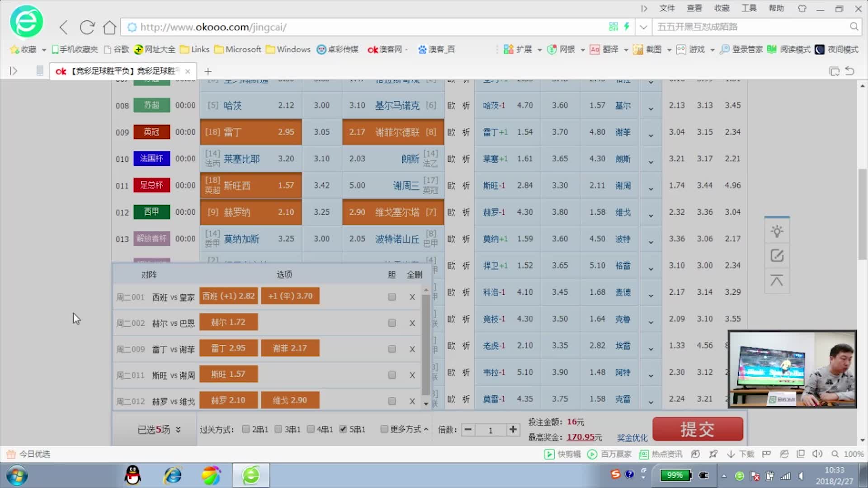Open a new tab with plus icon
The image size is (868, 488).
[208, 71]
